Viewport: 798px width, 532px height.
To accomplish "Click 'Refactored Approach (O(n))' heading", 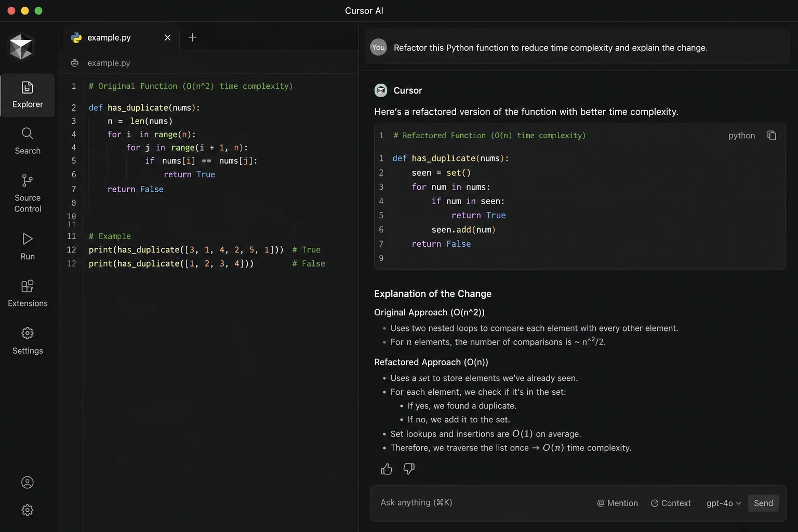I will click(x=431, y=362).
